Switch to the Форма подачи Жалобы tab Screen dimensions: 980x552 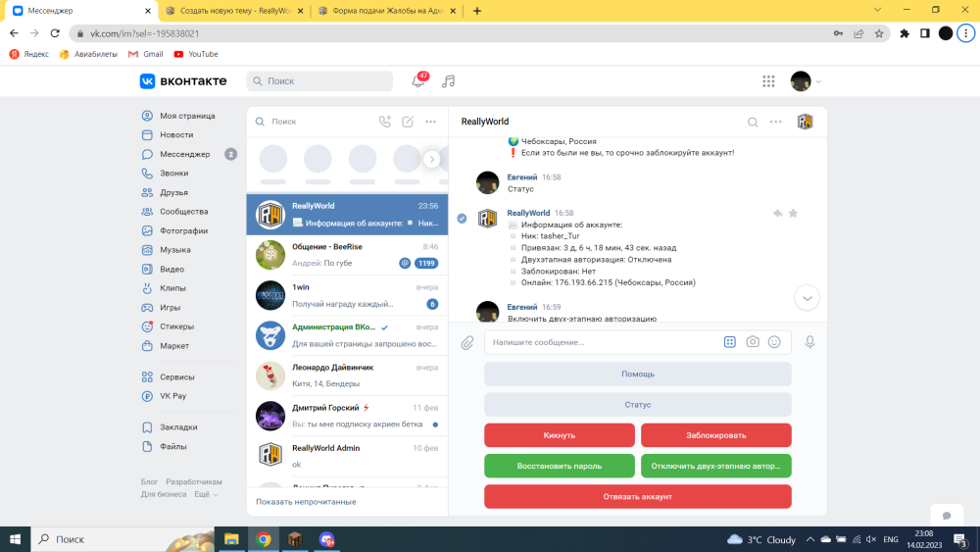point(387,11)
